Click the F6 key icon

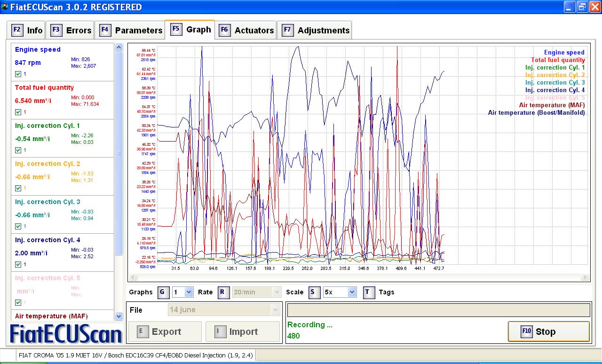[224, 30]
